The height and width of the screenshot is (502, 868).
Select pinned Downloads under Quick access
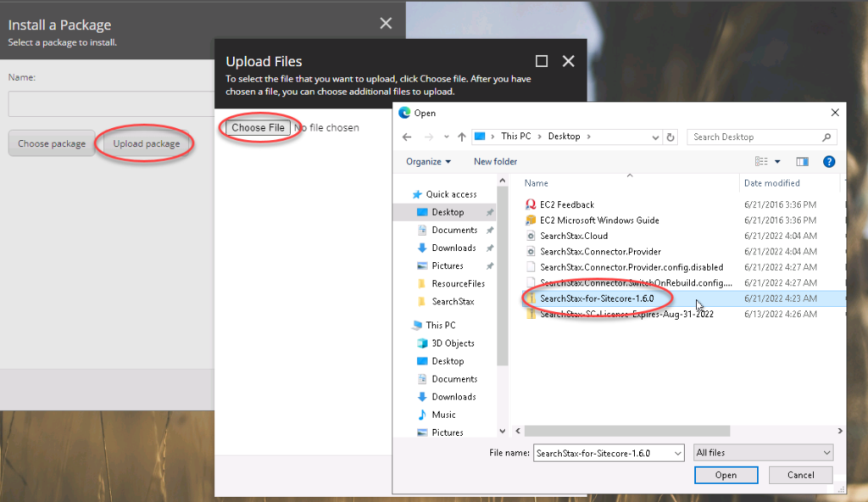point(446,248)
